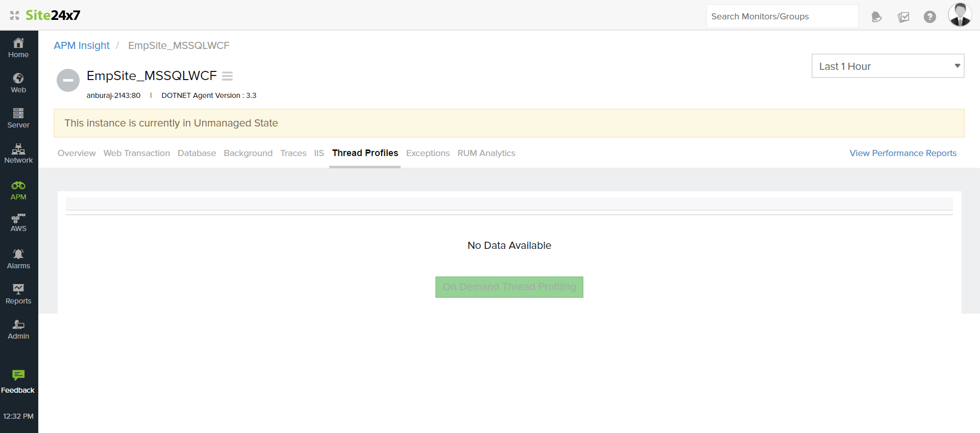Viewport: 980px width, 433px height.
Task: Open the Admin settings section
Action: [x=18, y=329]
